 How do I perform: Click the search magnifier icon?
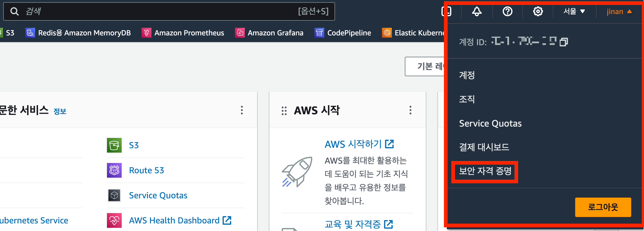pos(15,12)
